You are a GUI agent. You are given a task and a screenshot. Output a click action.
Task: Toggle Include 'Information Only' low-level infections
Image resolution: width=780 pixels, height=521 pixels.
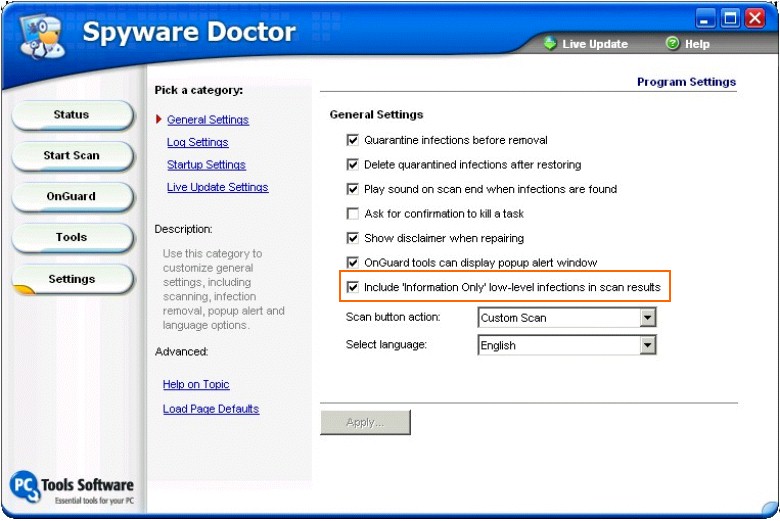point(353,287)
